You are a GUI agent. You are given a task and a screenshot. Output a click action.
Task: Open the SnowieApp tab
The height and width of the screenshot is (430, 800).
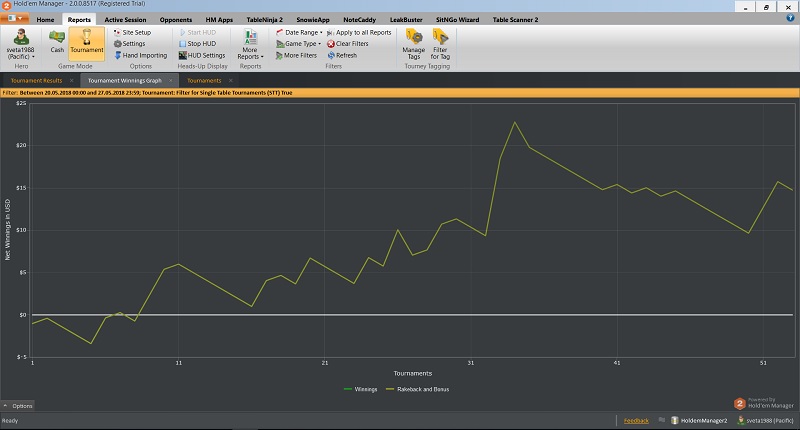click(313, 20)
